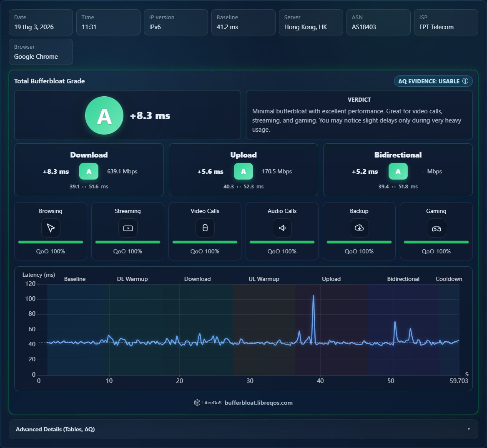Click the Baseline value 41.2 ms
The image size is (487, 448).
[x=227, y=27]
